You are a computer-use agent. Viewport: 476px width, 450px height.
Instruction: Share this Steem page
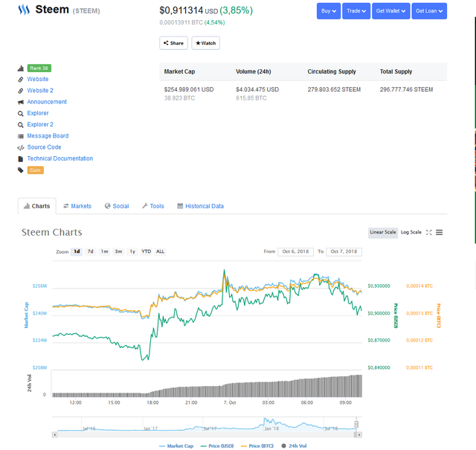click(x=173, y=43)
